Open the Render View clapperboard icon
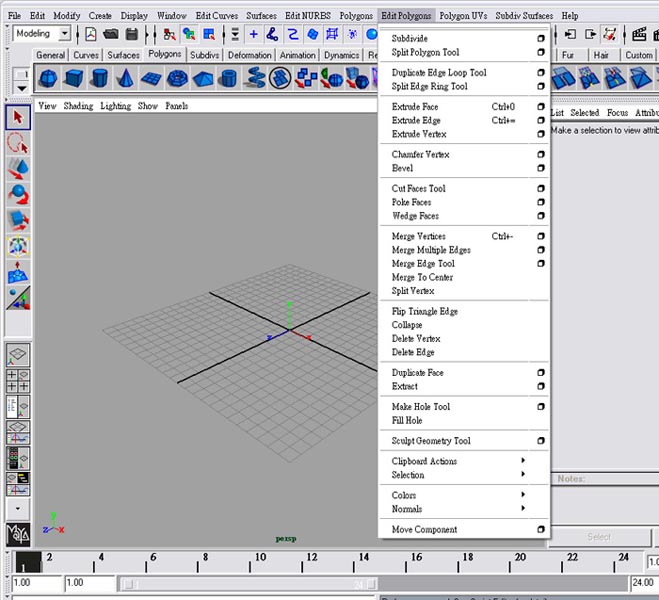This screenshot has height=600, width=659. 639,34
